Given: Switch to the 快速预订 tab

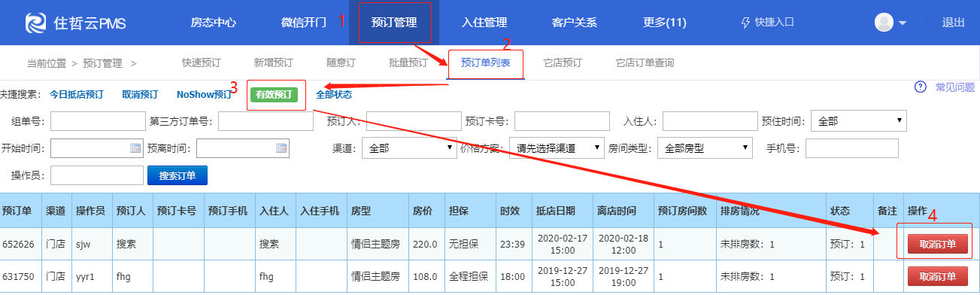Looking at the screenshot, I should click(x=202, y=63).
